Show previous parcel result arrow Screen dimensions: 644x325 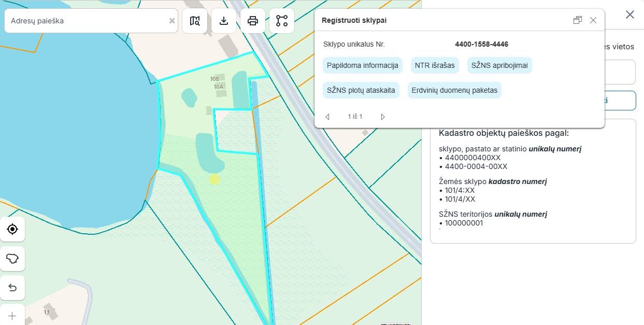[327, 117]
